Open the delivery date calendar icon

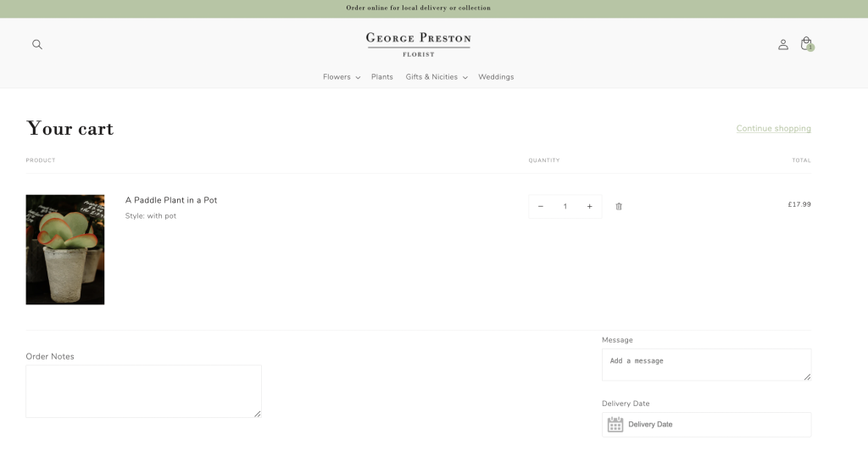(615, 424)
